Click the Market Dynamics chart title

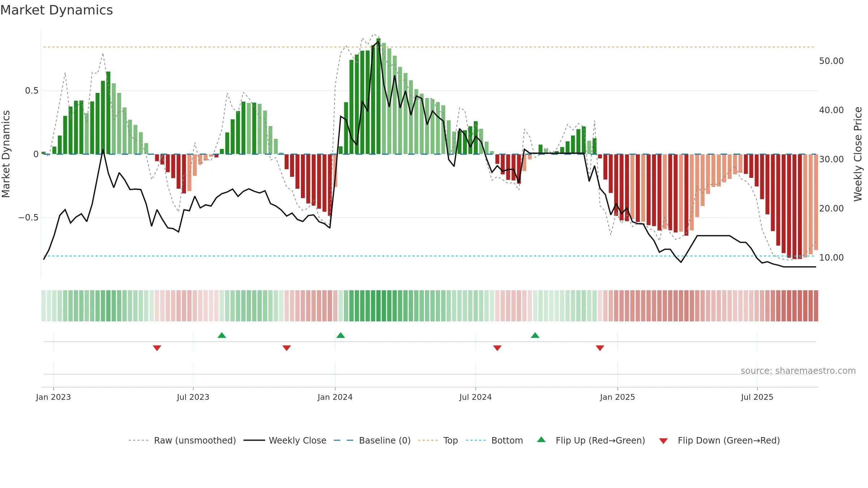tap(56, 10)
